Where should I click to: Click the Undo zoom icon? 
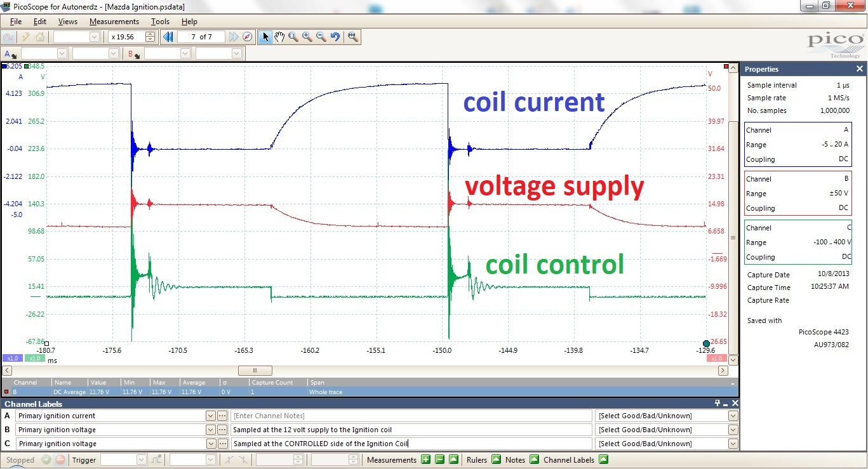pos(335,37)
